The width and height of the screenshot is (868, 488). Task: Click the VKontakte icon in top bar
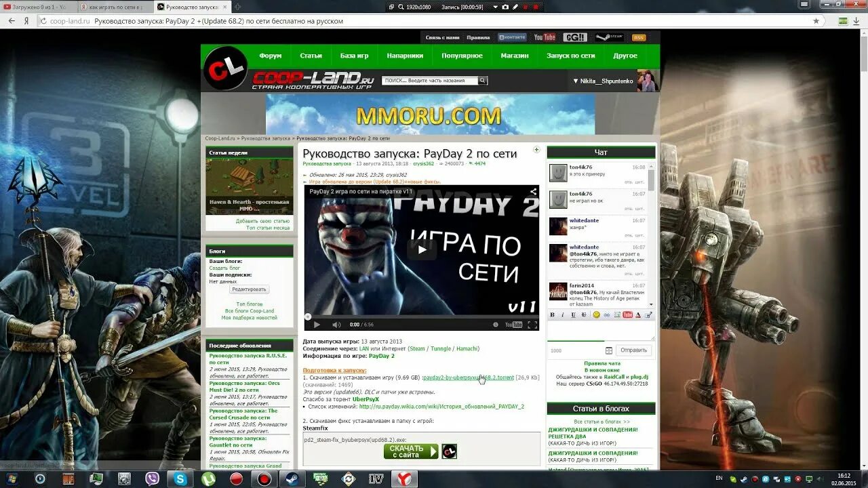pos(512,37)
